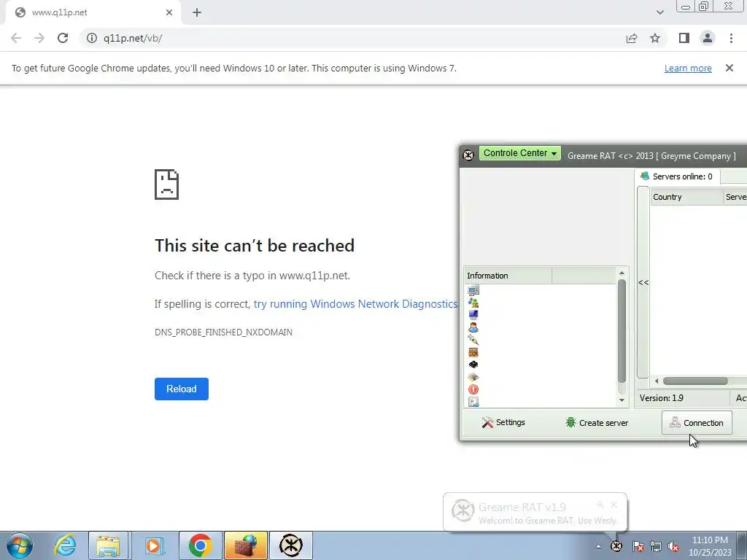Click the network tray icon
747x560 pixels.
656,546
